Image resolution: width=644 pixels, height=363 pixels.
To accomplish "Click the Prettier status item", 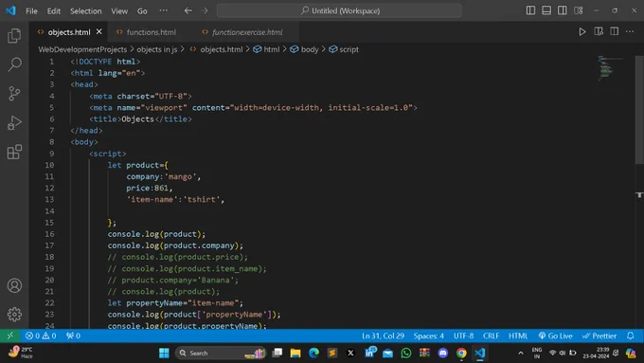I will coord(599,336).
